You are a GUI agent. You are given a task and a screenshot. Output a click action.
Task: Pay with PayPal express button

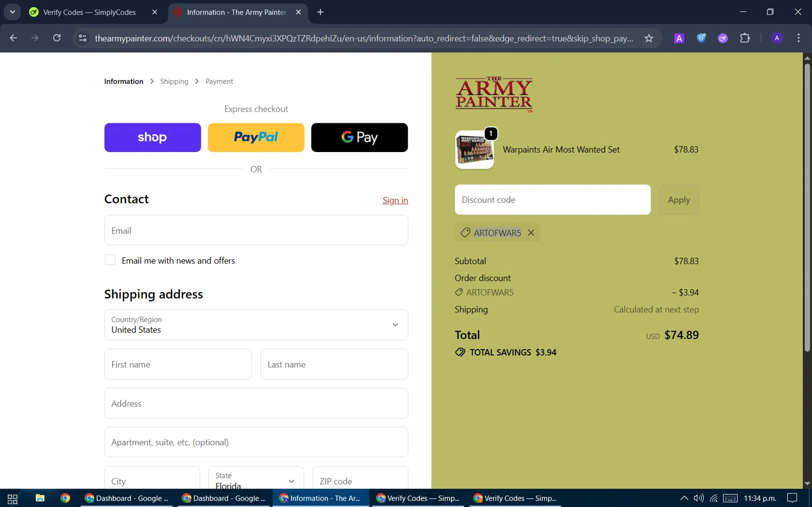pyautogui.click(x=256, y=137)
